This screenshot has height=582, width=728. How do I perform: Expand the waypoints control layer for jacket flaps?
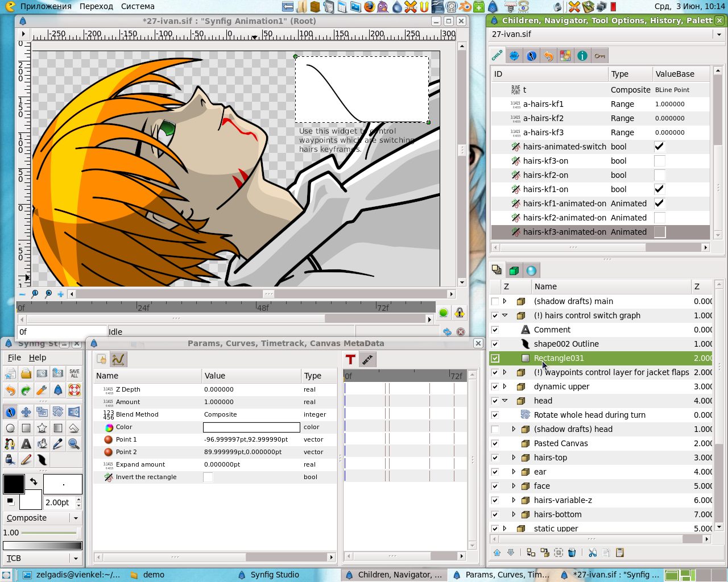[504, 372]
